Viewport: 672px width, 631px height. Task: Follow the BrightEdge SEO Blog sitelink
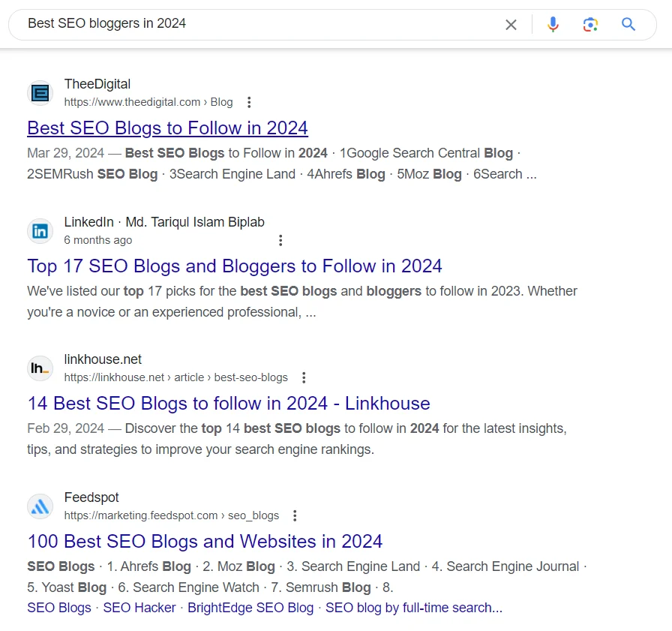tap(250, 608)
